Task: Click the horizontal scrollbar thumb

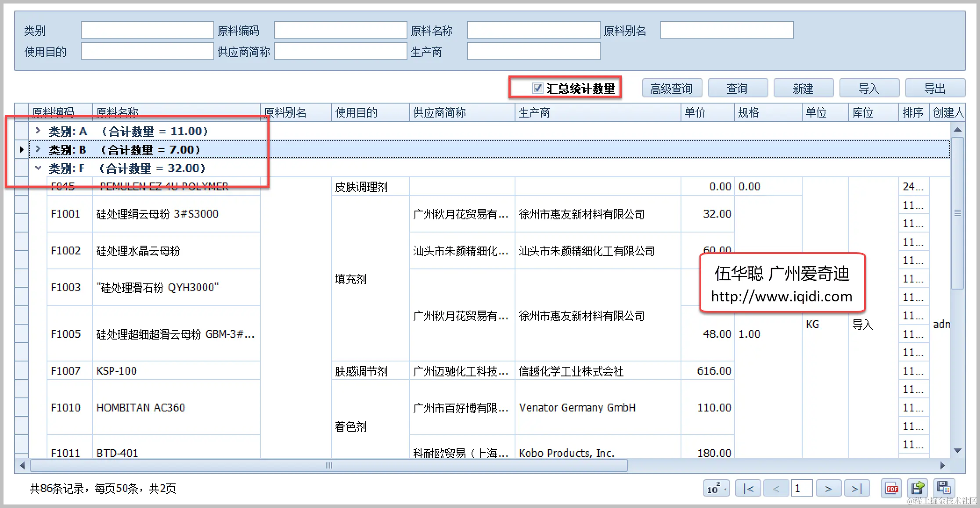Action: [x=328, y=465]
